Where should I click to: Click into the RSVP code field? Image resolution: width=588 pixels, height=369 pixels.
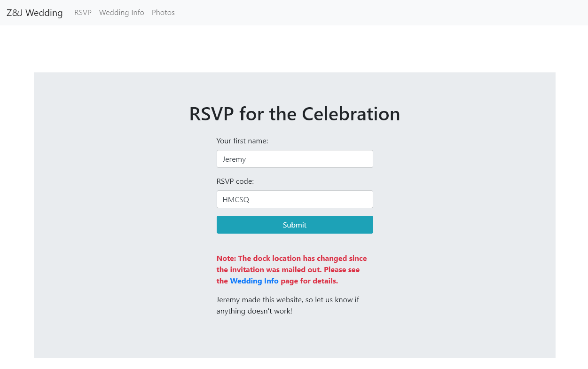pyautogui.click(x=295, y=199)
